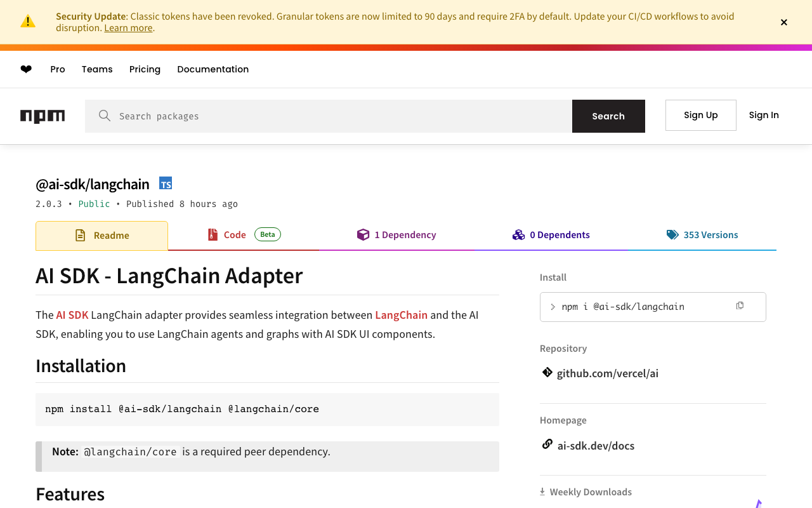
Task: Open the Readme tab
Action: tap(102, 236)
